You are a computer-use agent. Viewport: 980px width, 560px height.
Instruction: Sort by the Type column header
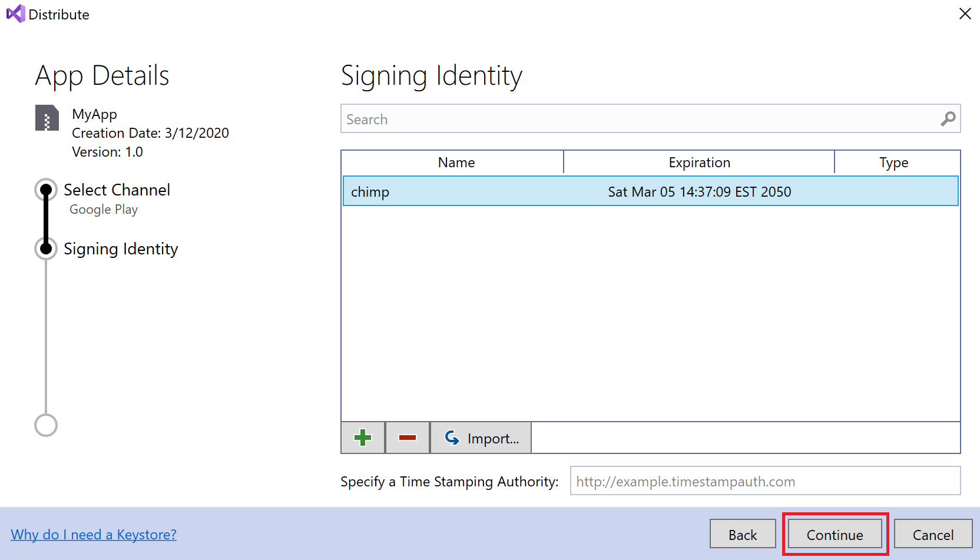click(x=893, y=163)
